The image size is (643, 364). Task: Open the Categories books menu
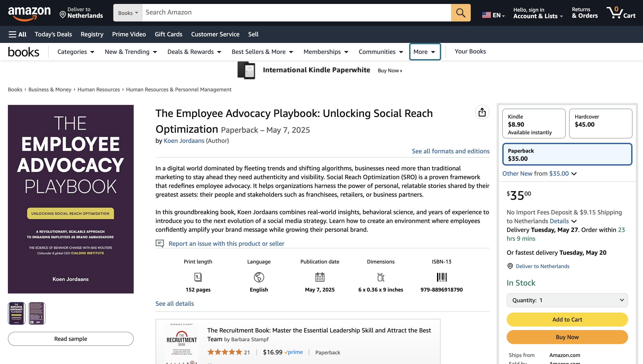tap(76, 52)
